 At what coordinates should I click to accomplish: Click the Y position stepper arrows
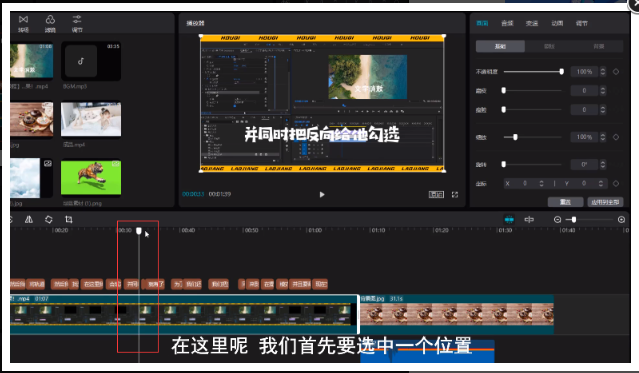tap(601, 183)
